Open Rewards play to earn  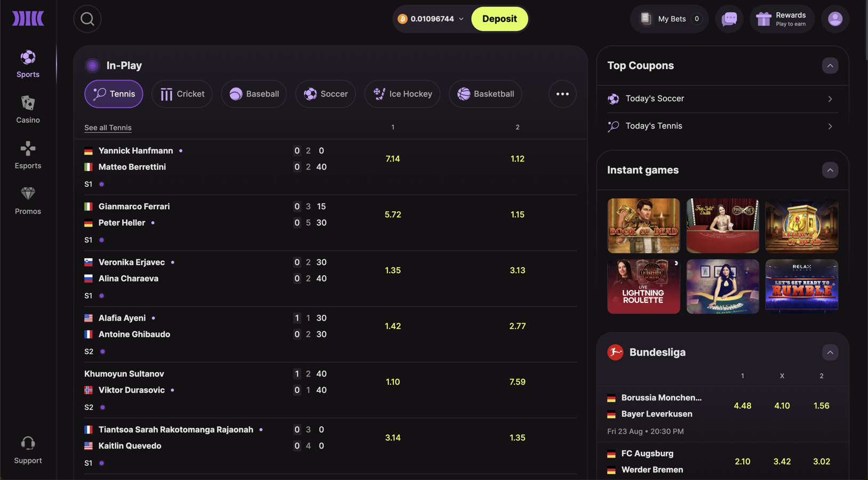(x=782, y=19)
